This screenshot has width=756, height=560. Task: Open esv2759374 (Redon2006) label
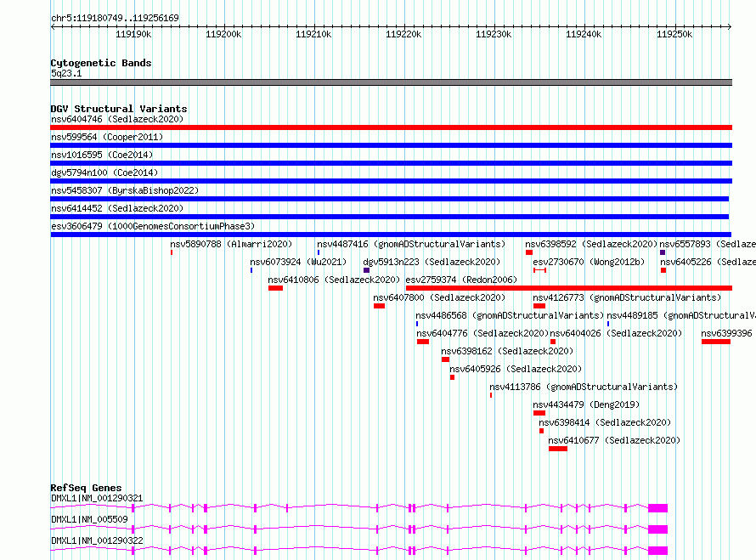pyautogui.click(x=461, y=280)
